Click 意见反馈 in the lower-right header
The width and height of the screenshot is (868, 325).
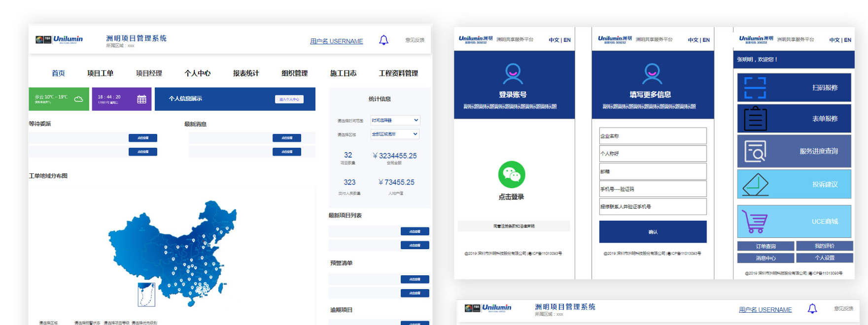[x=843, y=308]
